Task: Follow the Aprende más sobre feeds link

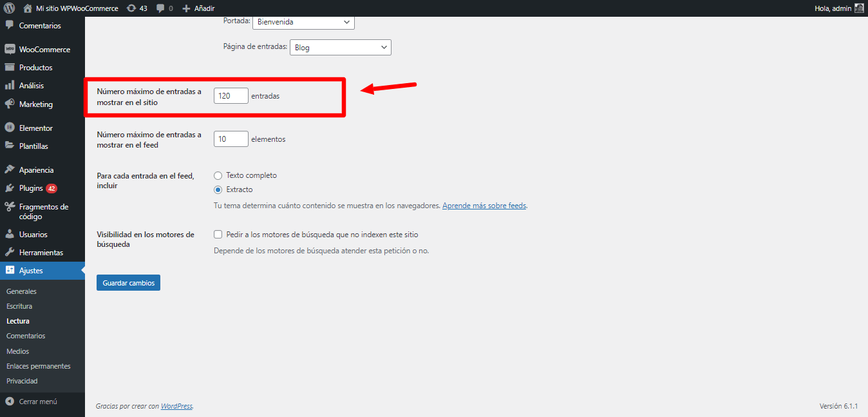Action: click(x=484, y=206)
